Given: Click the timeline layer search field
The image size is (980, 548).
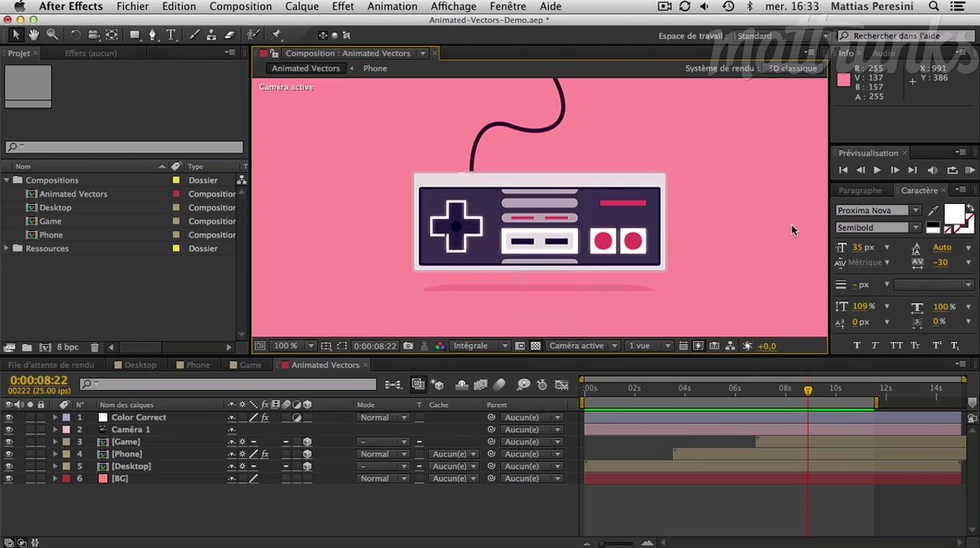Looking at the screenshot, I should (231, 385).
